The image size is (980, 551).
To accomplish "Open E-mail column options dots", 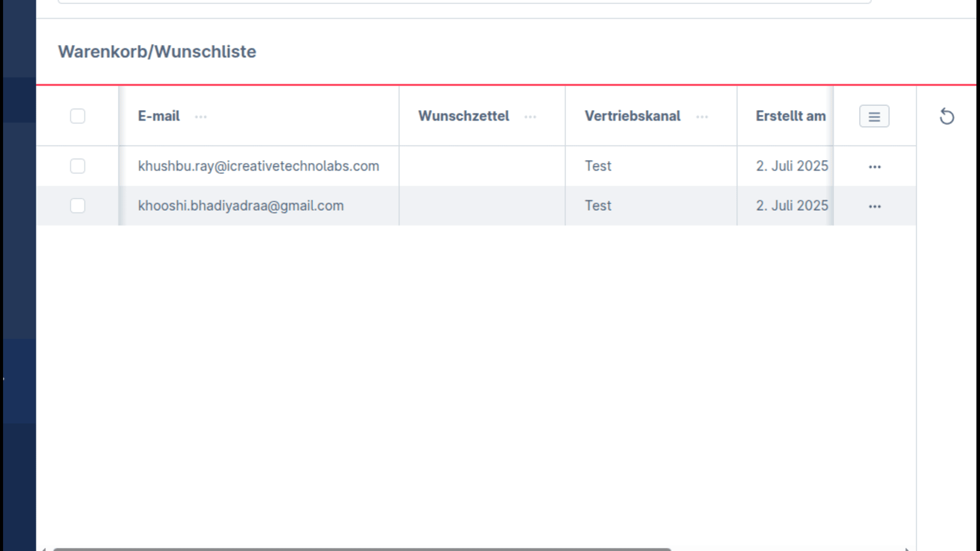I will click(201, 117).
